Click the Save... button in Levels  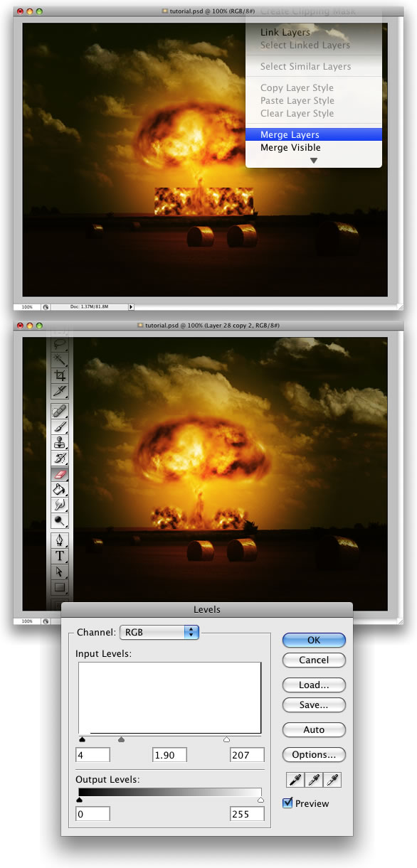pos(314,705)
